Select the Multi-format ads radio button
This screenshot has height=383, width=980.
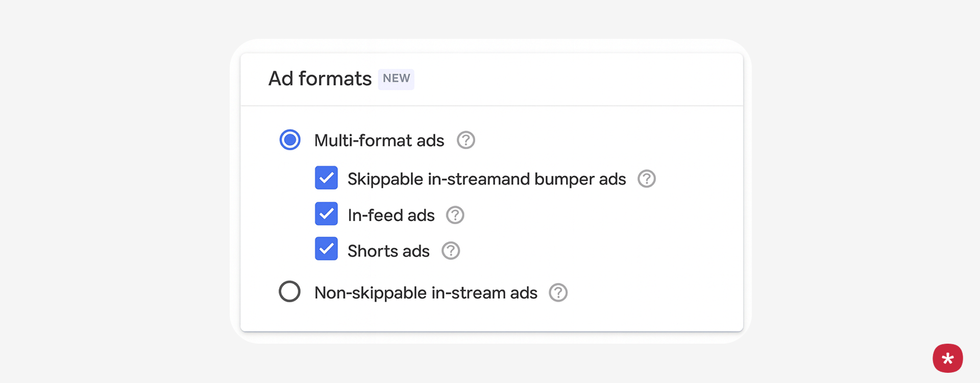290,140
